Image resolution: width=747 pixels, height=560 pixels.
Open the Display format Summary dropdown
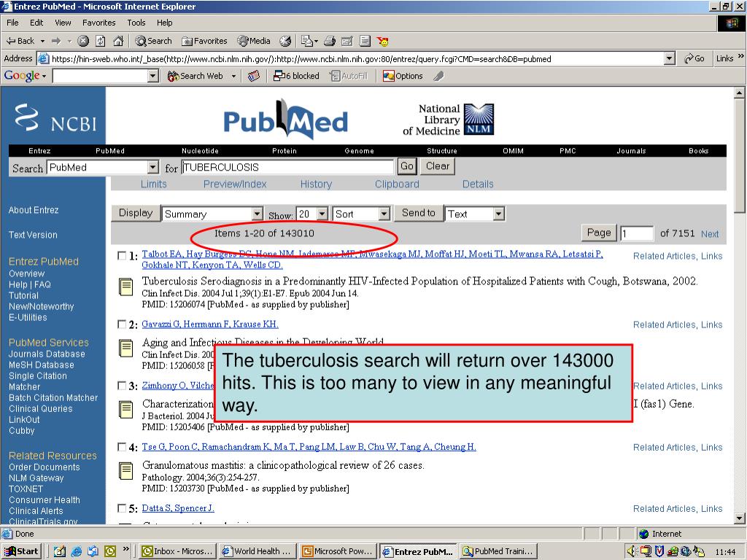[x=258, y=214]
